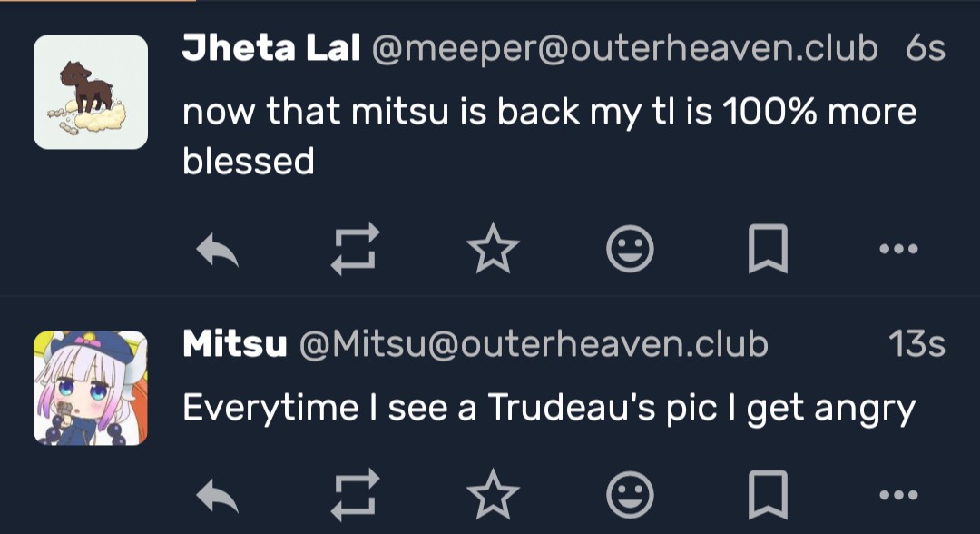Viewport: 980px width, 534px height.
Task: React with emoji to Mitsu's post
Action: click(x=630, y=496)
